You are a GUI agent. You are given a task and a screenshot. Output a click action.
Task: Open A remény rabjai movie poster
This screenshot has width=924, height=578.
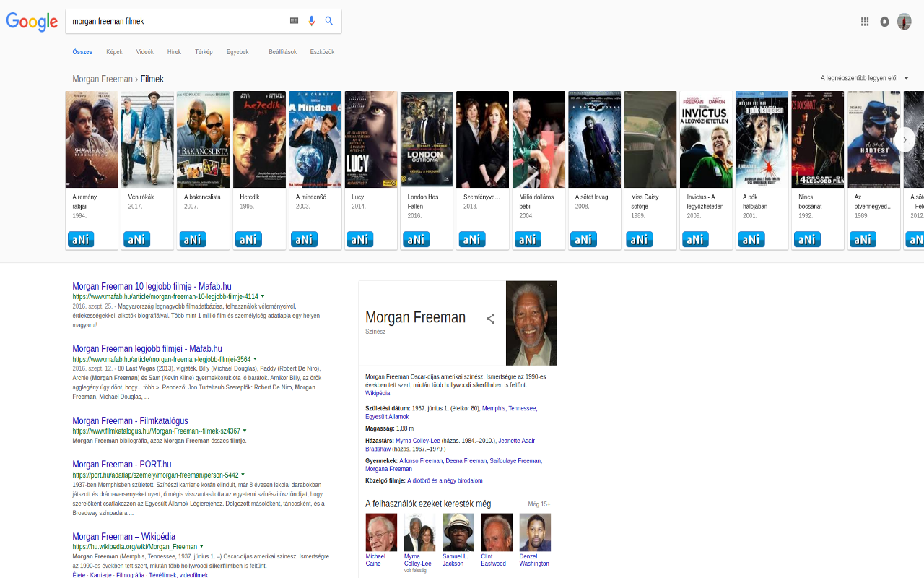click(x=92, y=139)
